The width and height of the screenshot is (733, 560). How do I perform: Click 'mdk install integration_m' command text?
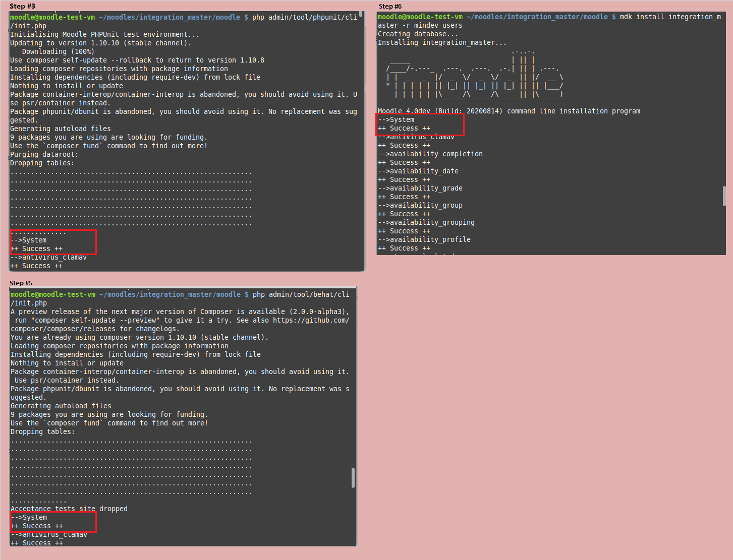click(x=670, y=17)
